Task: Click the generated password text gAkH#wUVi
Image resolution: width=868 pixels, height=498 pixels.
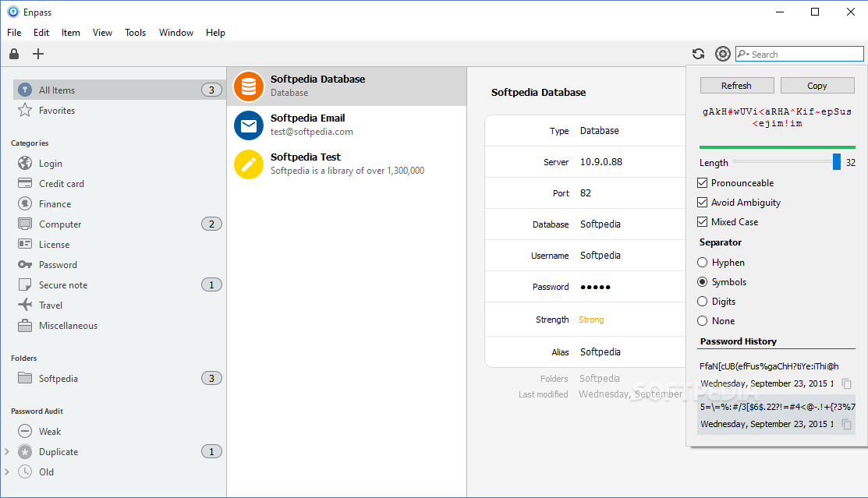Action: pos(777,118)
